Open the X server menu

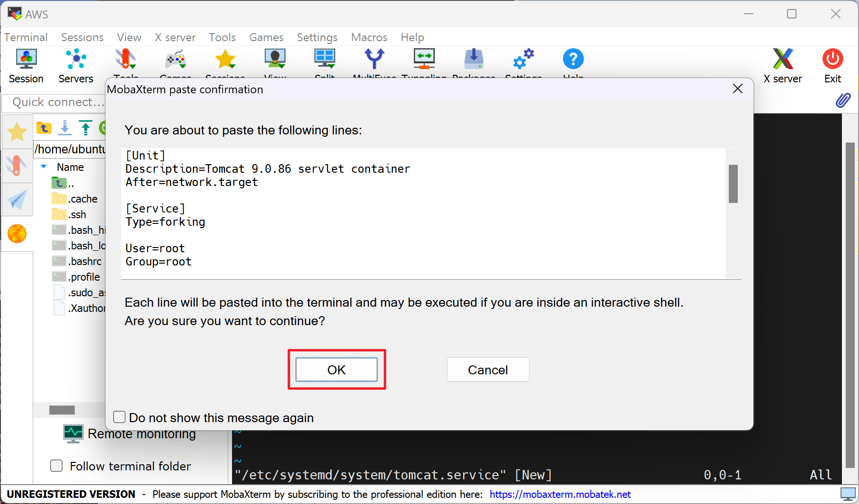click(x=175, y=37)
